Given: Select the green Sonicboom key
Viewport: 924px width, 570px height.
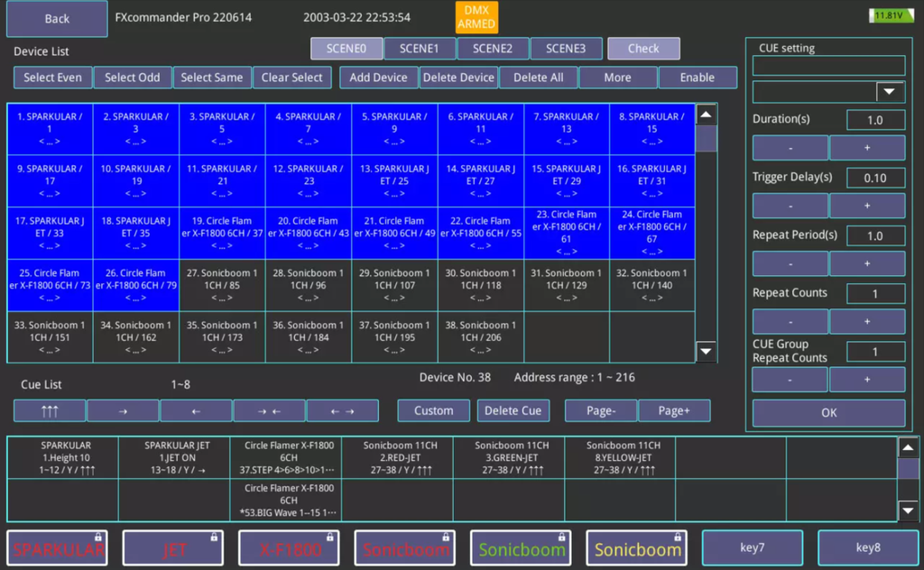Looking at the screenshot, I should coord(522,548).
